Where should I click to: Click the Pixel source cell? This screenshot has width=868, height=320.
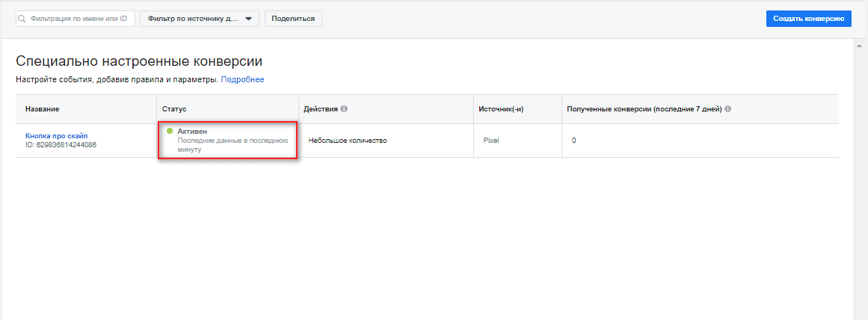click(x=491, y=141)
